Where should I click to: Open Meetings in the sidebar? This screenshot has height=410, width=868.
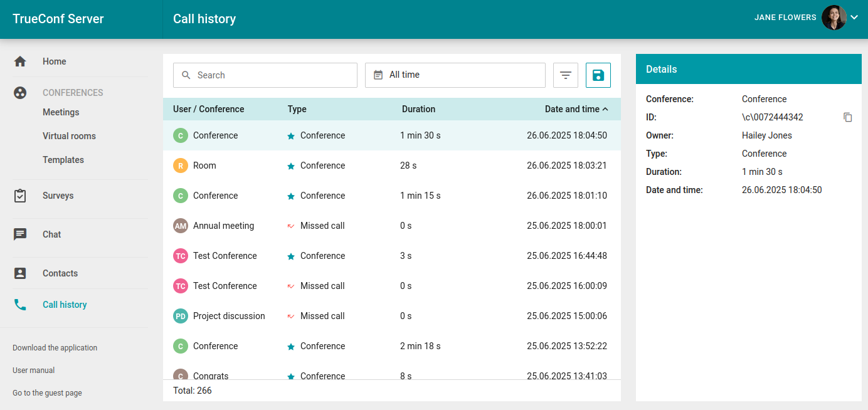point(61,112)
